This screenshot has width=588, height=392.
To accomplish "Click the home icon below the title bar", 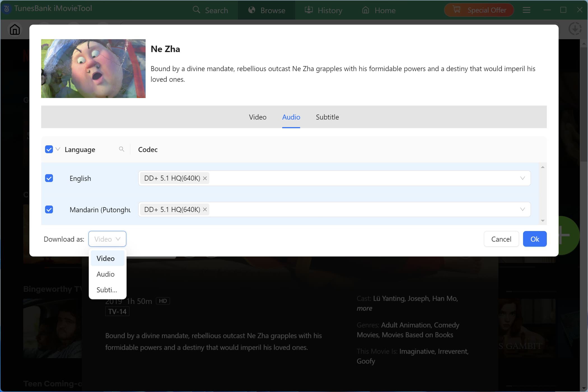I will tap(15, 29).
